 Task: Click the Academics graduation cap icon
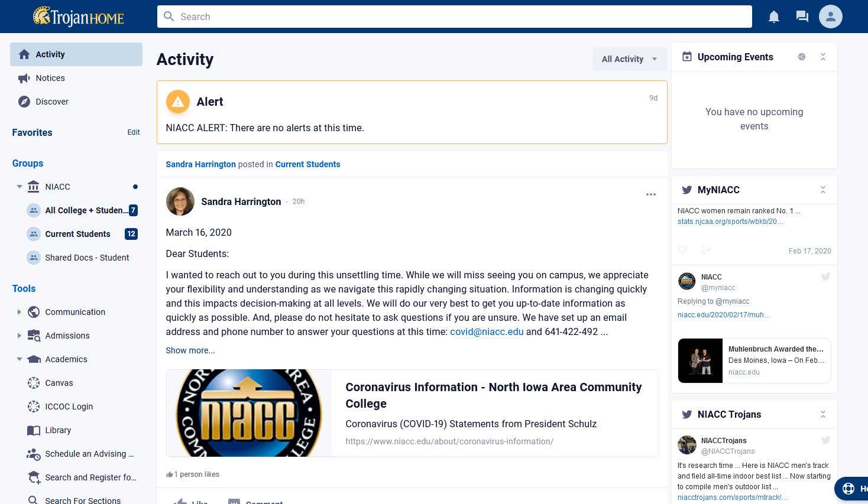[x=34, y=359]
